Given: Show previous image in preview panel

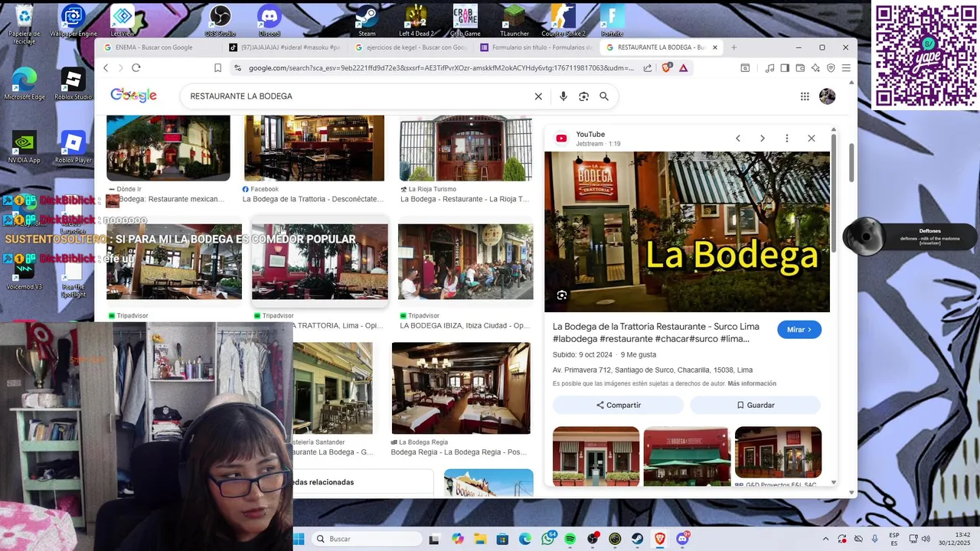Looking at the screenshot, I should click(x=738, y=139).
